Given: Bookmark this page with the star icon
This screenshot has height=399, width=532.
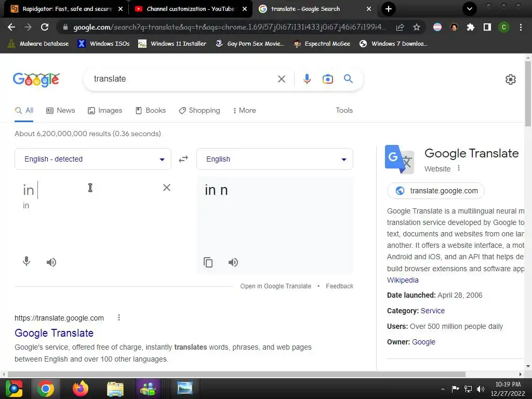Looking at the screenshot, I should point(417,27).
